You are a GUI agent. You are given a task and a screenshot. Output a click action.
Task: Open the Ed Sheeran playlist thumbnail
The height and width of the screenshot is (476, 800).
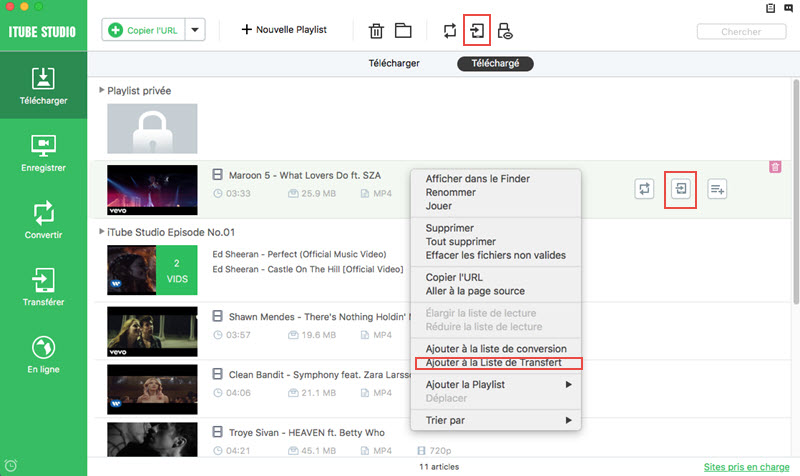pos(152,270)
